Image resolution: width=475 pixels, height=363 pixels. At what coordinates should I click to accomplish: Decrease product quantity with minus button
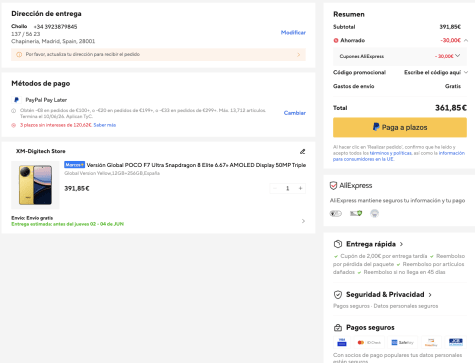coord(275,188)
